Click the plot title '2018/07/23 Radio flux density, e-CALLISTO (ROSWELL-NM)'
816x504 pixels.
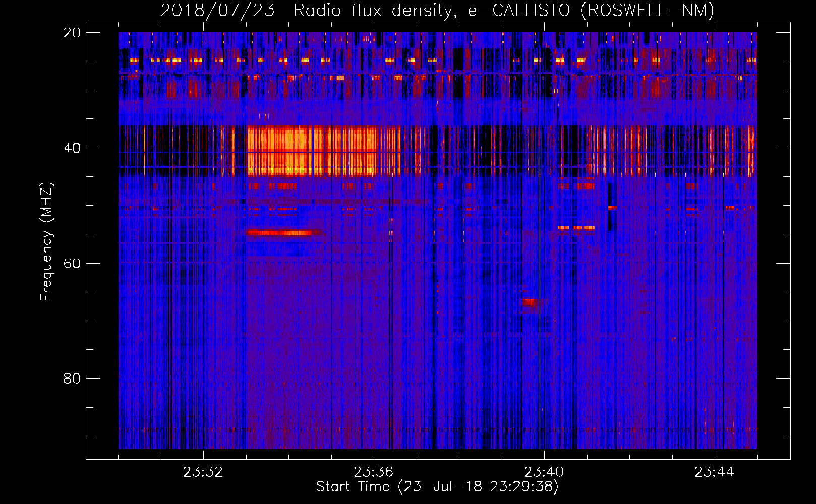click(x=437, y=11)
